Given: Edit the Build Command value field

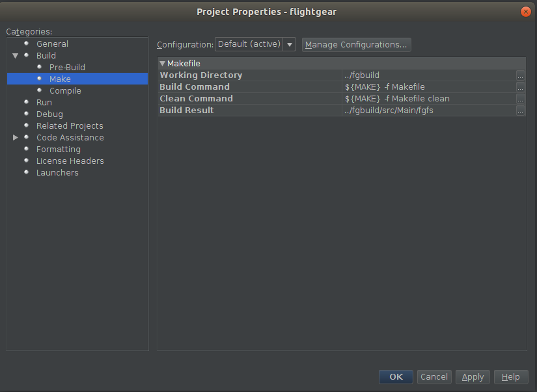Looking at the screenshot, I should tap(429, 87).
